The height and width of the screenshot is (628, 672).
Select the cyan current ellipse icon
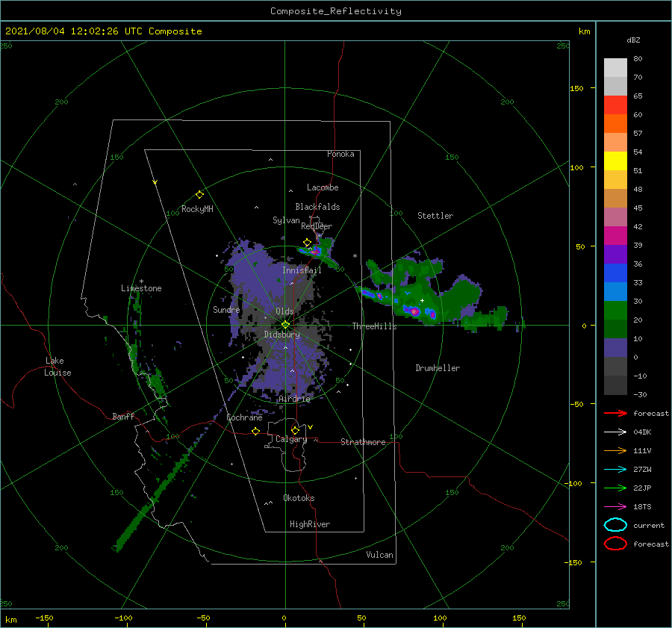point(615,525)
